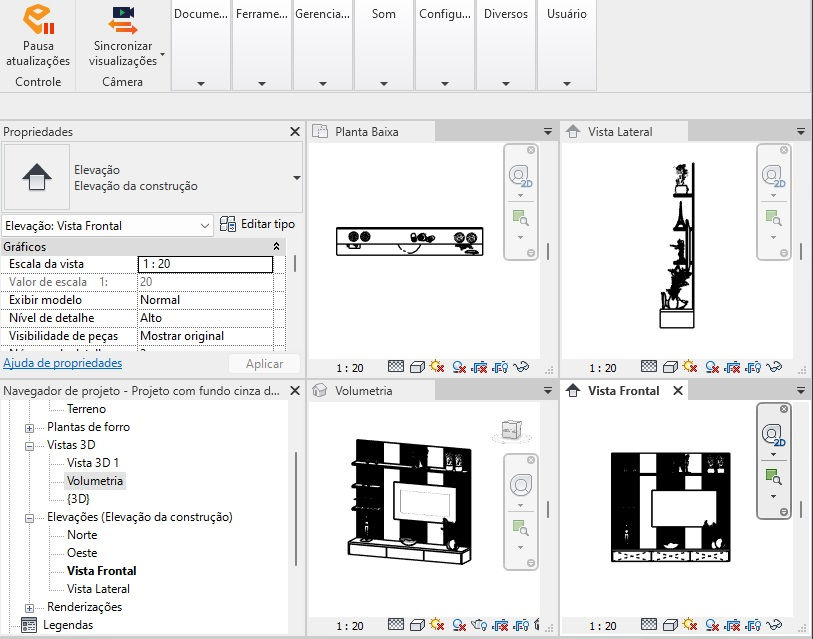
Task: Click zoom region icon in Vista Lateral nav bar
Action: click(773, 217)
